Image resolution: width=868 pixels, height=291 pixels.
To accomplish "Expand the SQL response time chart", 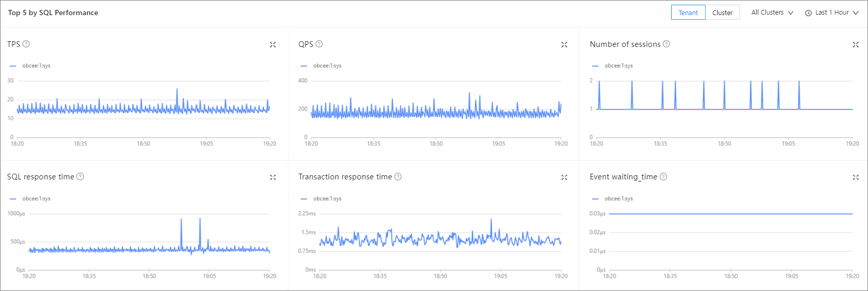I will [273, 177].
